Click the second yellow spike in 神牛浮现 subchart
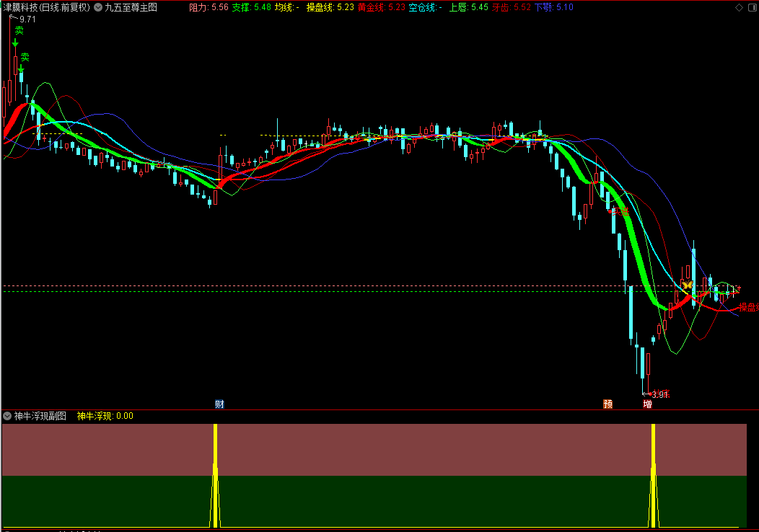 point(653,476)
